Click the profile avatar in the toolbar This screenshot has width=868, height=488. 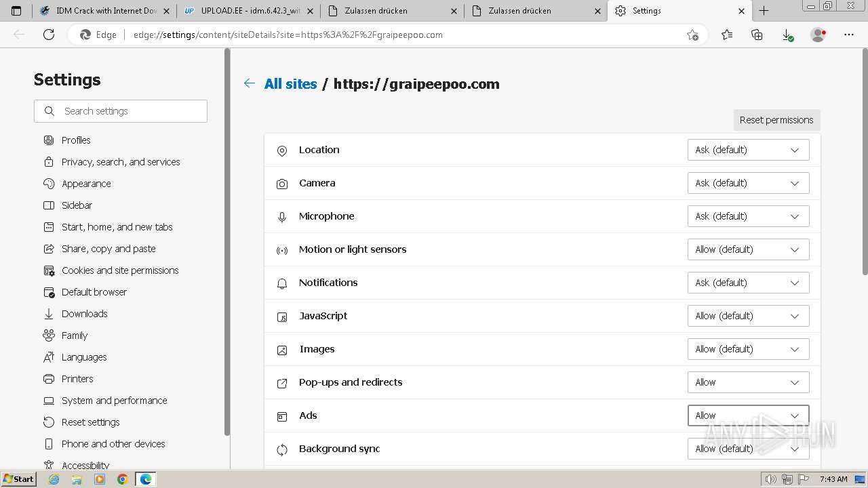point(818,35)
